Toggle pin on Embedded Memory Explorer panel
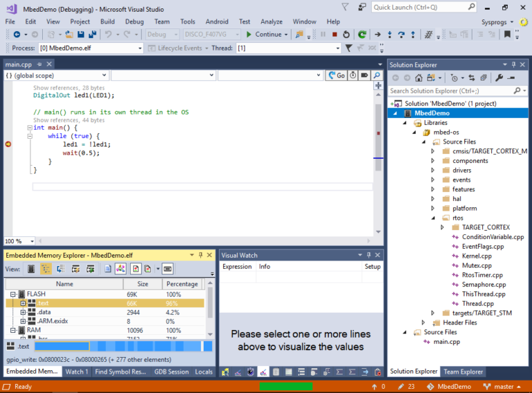Screen dimensions: 532x393 point(200,255)
